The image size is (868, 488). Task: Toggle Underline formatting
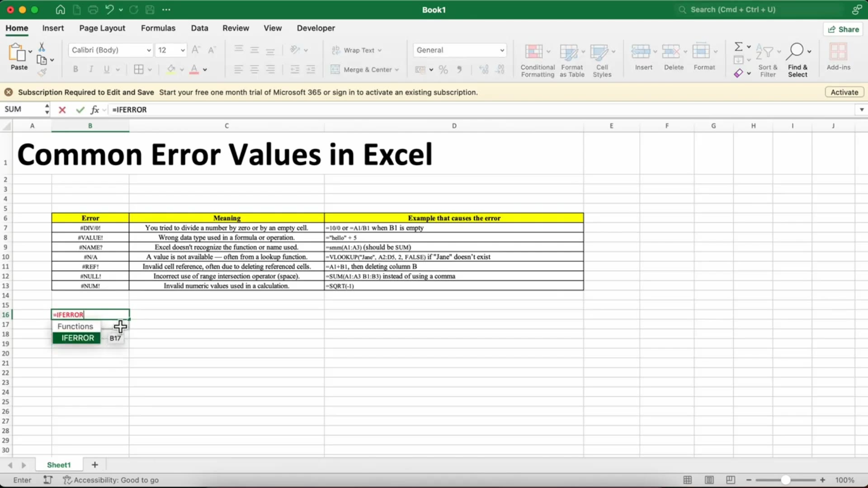click(107, 70)
